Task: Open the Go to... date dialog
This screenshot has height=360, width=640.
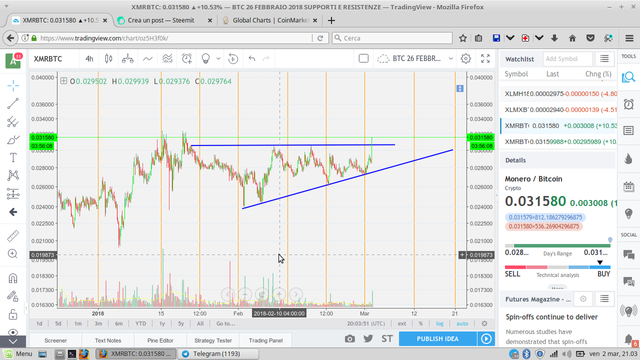Action: (226, 324)
